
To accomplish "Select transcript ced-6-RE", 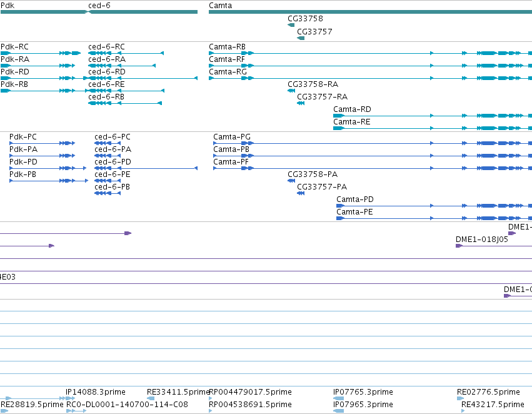I will point(106,84).
